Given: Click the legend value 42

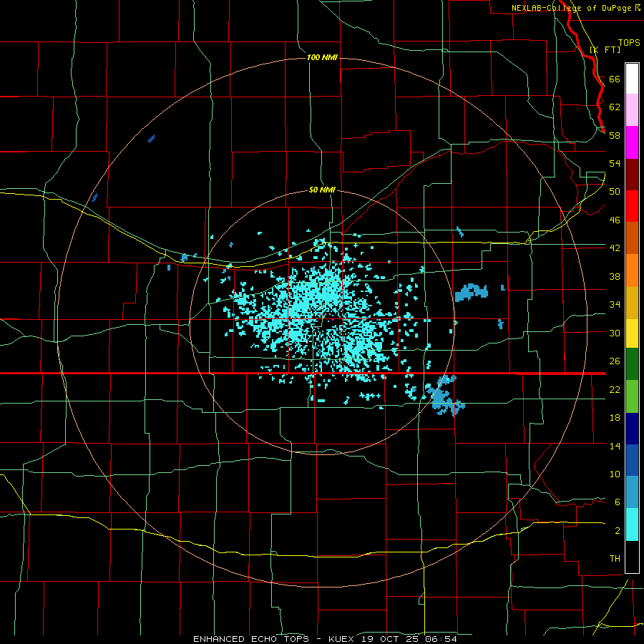Looking at the screenshot, I should [615, 248].
